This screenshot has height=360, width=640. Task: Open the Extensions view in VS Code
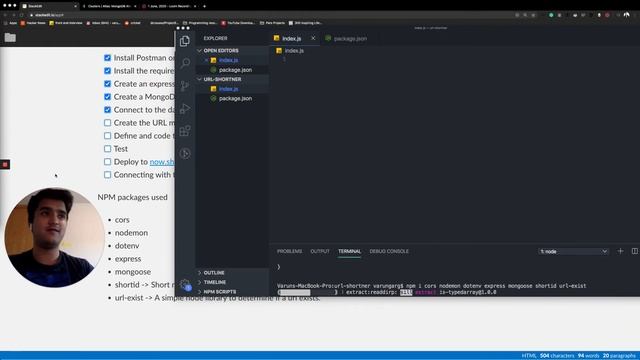coord(185,131)
